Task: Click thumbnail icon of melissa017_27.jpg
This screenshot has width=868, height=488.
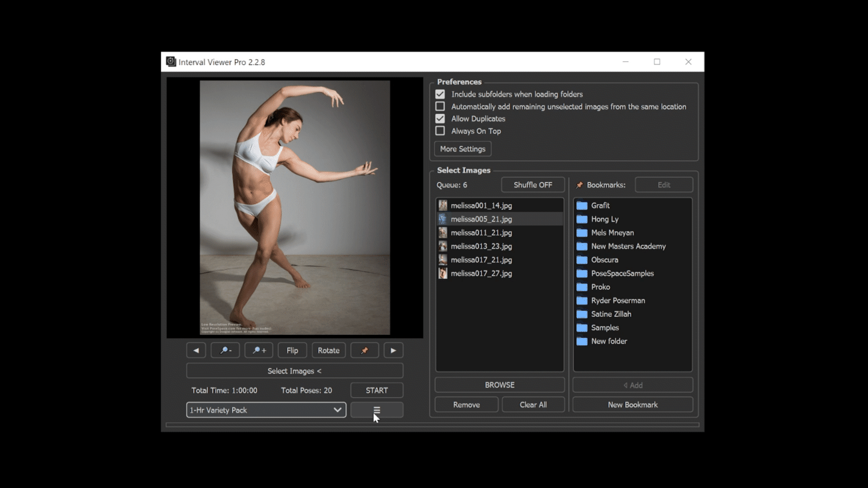Action: (x=443, y=274)
